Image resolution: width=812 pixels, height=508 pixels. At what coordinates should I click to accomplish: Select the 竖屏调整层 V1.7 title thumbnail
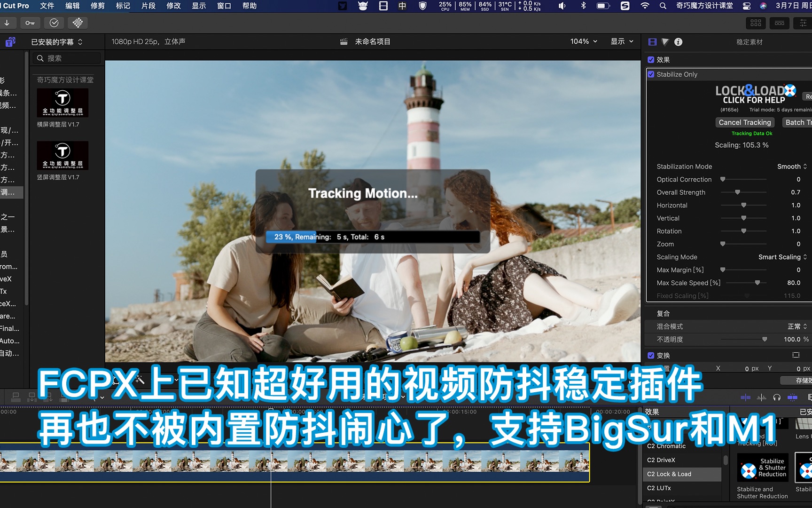(x=62, y=156)
